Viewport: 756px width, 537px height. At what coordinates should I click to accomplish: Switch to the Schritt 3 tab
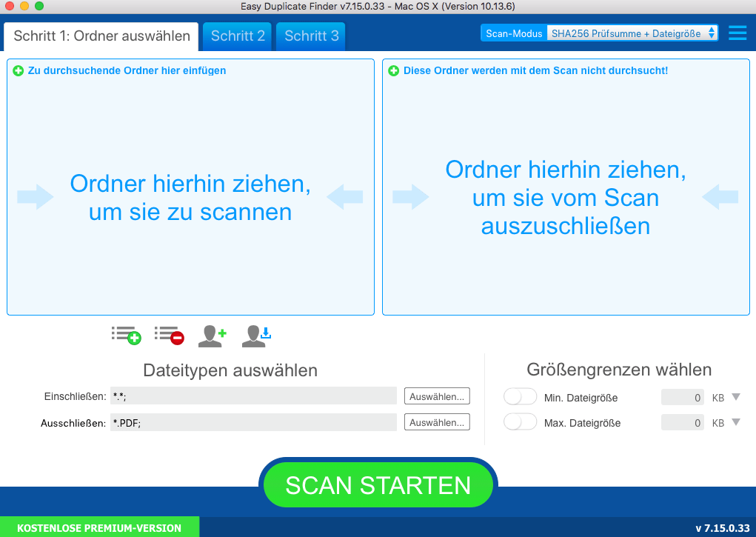coord(311,36)
